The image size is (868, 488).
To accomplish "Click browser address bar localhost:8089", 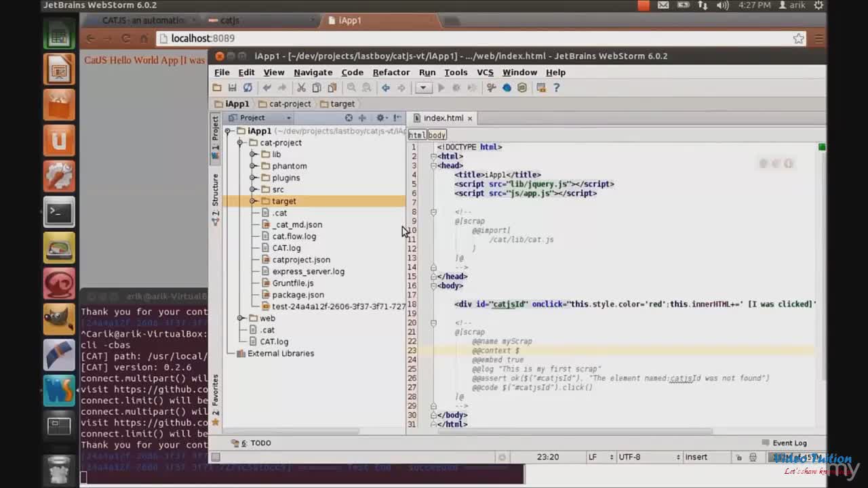I will (x=475, y=39).
